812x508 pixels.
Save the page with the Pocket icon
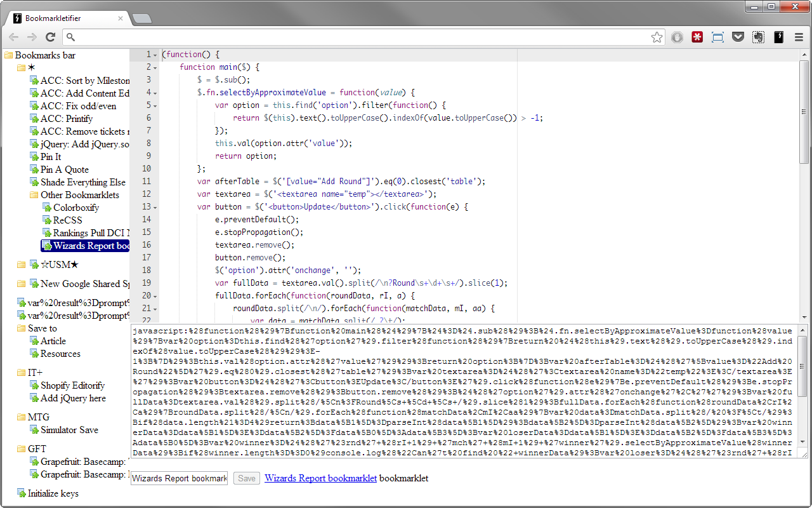coord(738,37)
